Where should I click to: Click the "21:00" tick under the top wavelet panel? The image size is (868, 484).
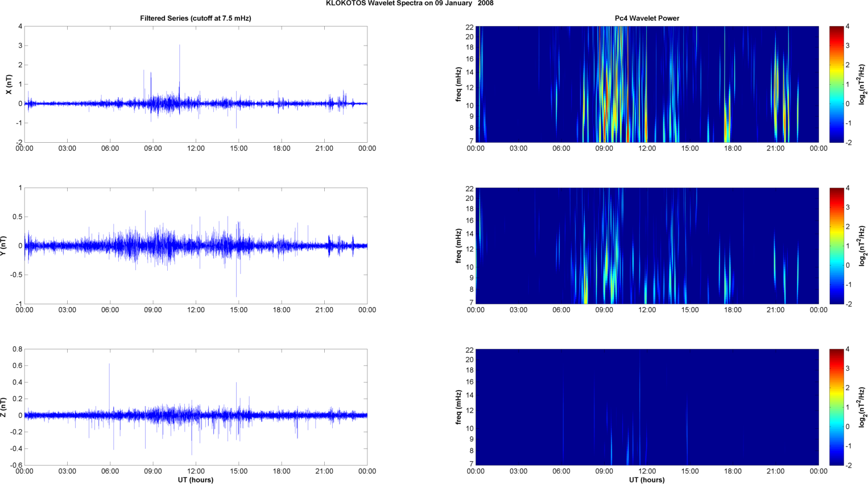(x=775, y=148)
